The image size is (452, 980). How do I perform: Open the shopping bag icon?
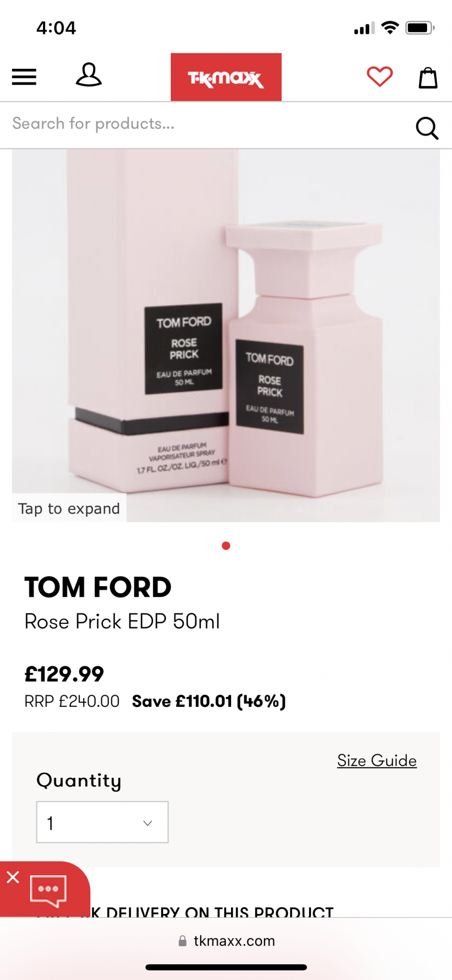click(x=428, y=78)
